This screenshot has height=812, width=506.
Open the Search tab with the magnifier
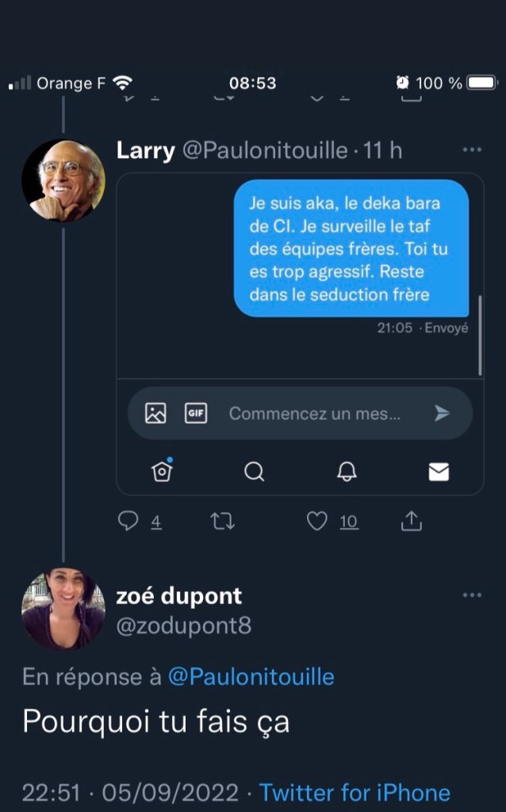[254, 472]
